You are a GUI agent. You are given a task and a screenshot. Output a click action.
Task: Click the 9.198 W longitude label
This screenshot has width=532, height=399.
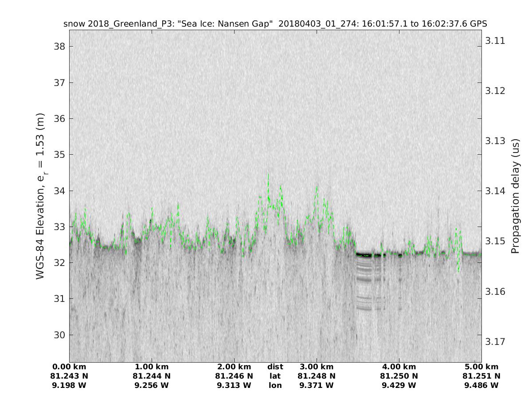point(70,385)
